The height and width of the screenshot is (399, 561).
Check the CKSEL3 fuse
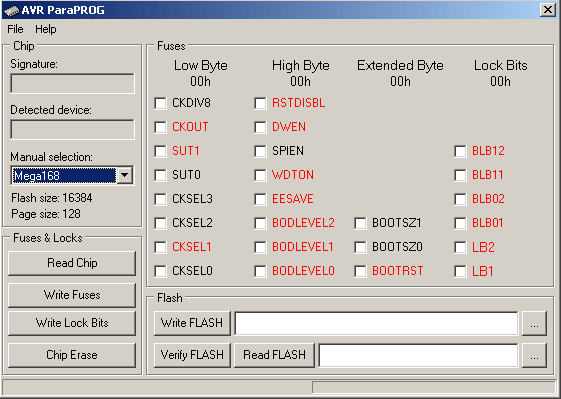click(x=160, y=199)
